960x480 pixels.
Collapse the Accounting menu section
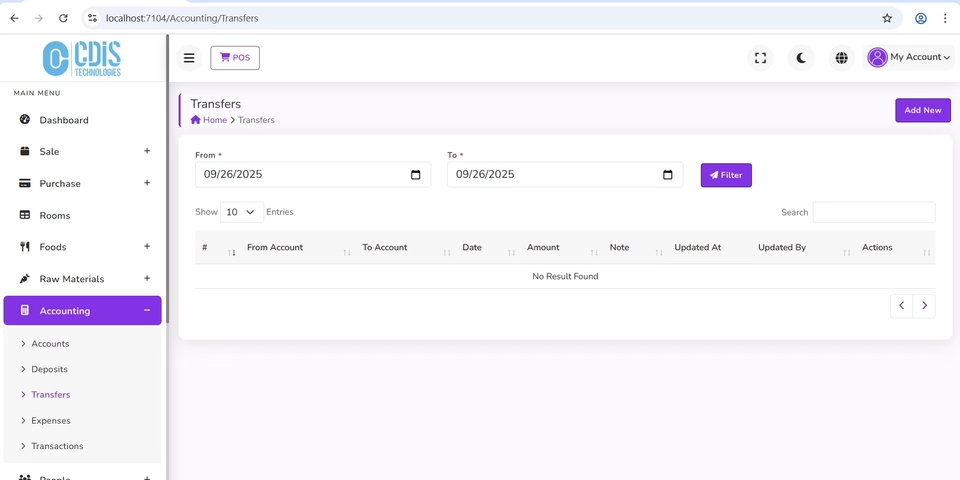(147, 311)
